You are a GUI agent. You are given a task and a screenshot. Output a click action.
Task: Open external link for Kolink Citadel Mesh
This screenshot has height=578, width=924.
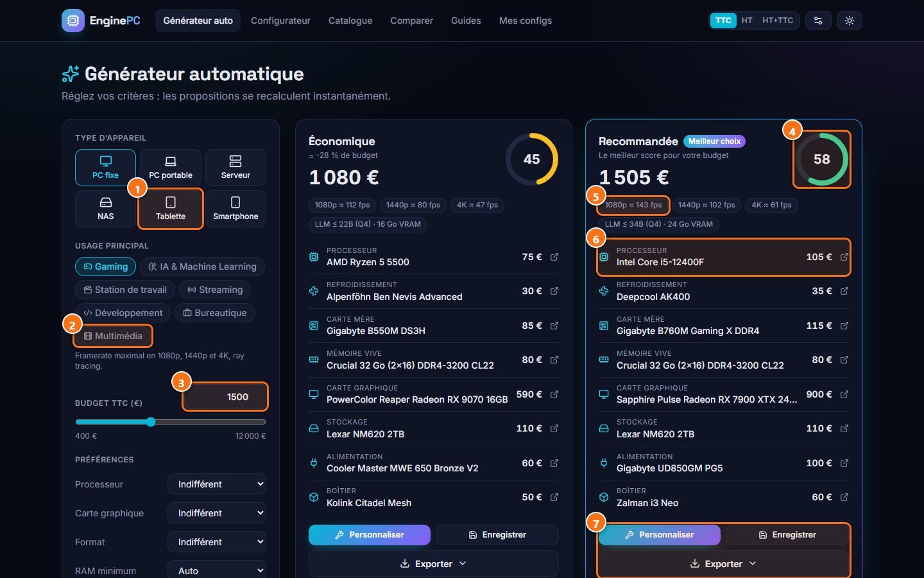pyautogui.click(x=554, y=497)
